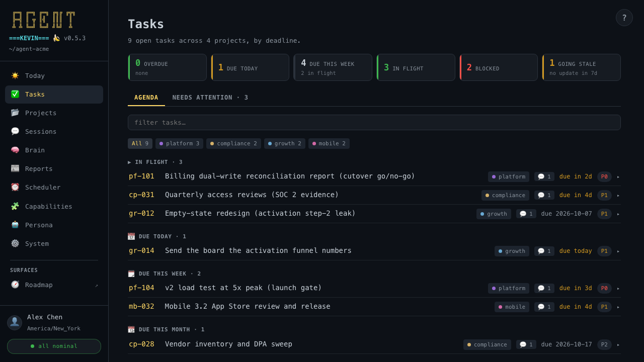Open the System gear icon
Image resolution: width=644 pixels, height=362 pixels.
(x=15, y=243)
